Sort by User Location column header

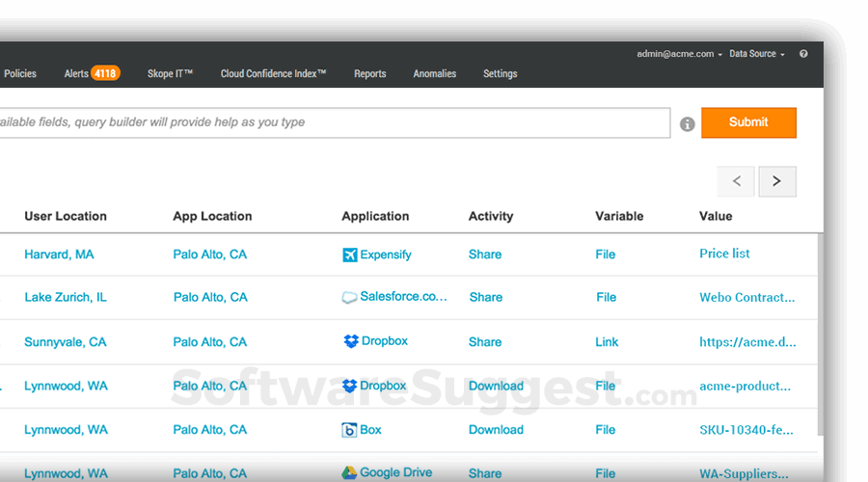click(66, 216)
